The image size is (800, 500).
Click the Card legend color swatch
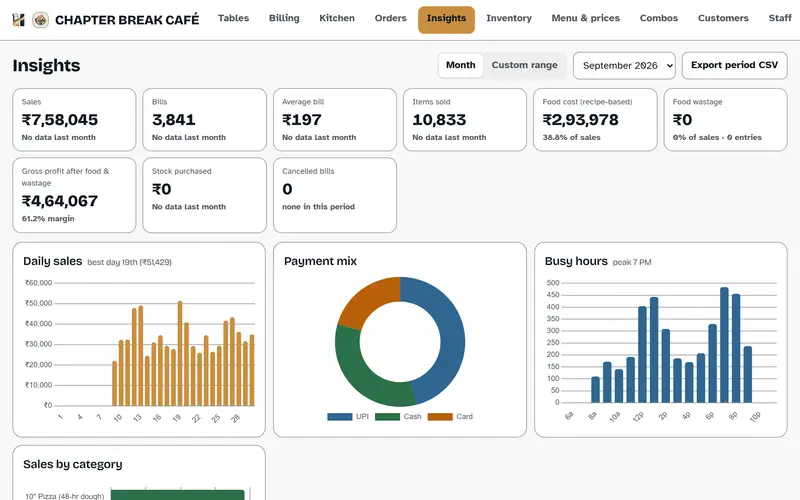[440, 417]
